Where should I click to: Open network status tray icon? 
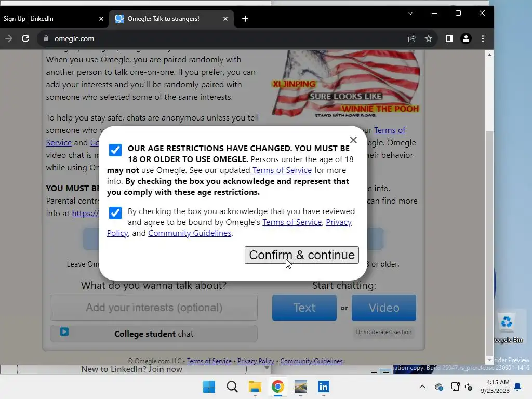point(455,387)
